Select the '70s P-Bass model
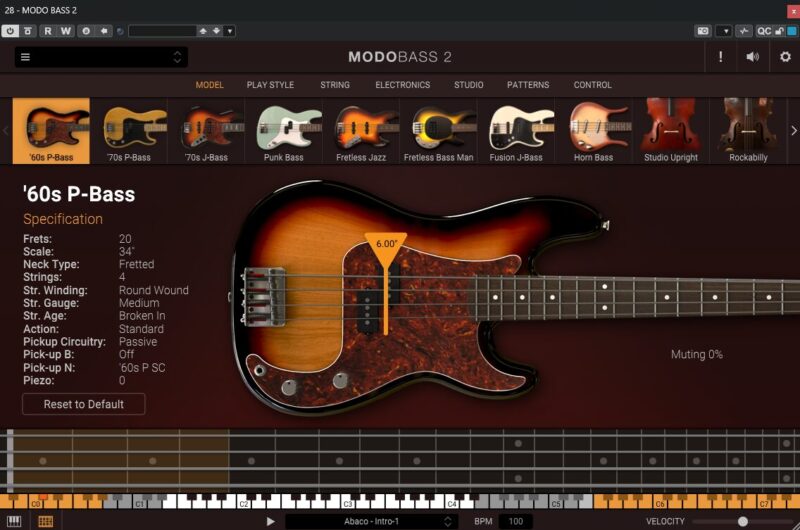800x530 pixels. [129, 131]
